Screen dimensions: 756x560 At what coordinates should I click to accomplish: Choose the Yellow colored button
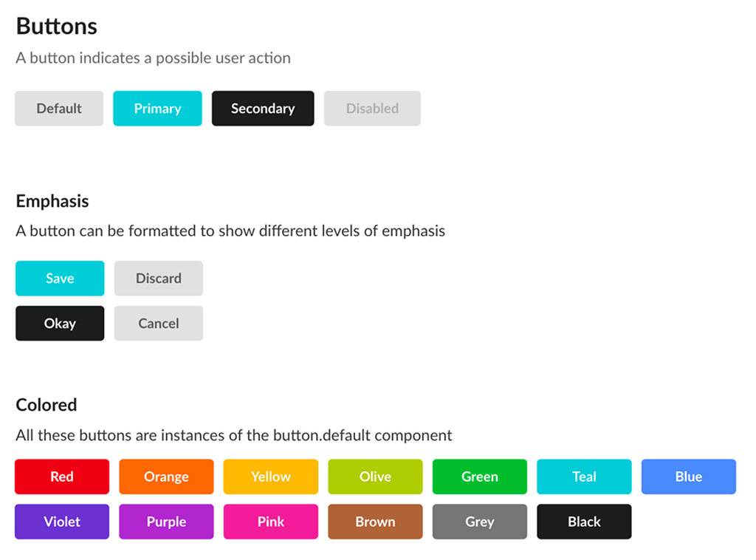click(x=271, y=477)
